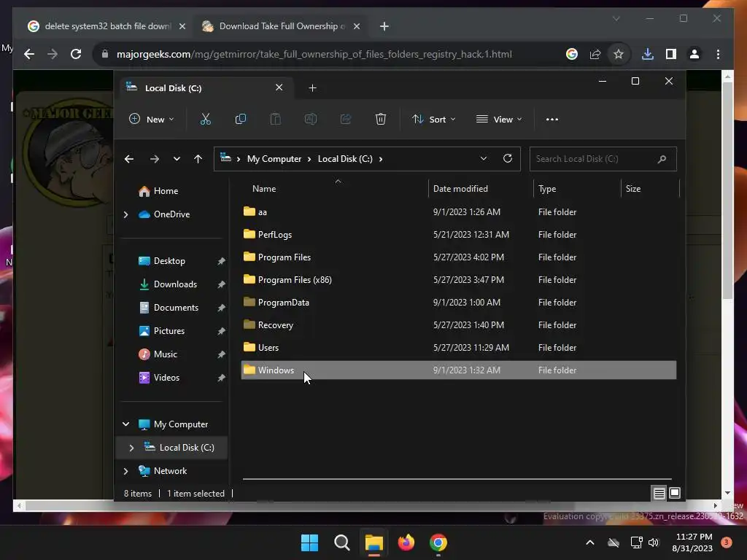Open the See more three-dots menu
The height and width of the screenshot is (560, 747).
click(552, 119)
